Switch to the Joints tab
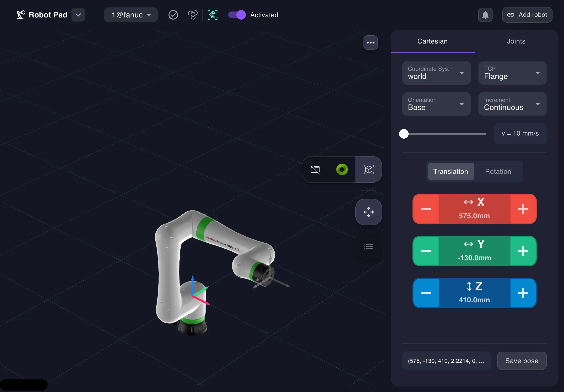The image size is (564, 392). coord(516,41)
